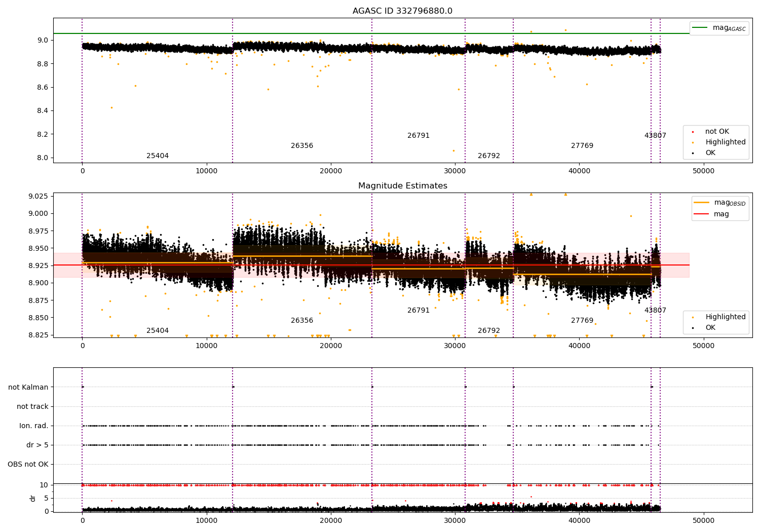The image size is (760, 532).
Task: Click the 'not track' y-axis label
Action: click(32, 407)
